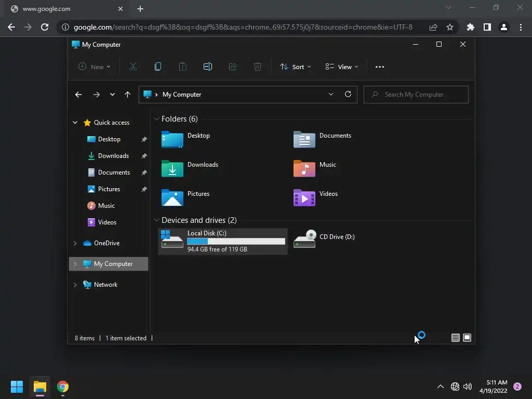Open the taskbar clock showing 5:11 AM
The height and width of the screenshot is (399, 532).
494,387
